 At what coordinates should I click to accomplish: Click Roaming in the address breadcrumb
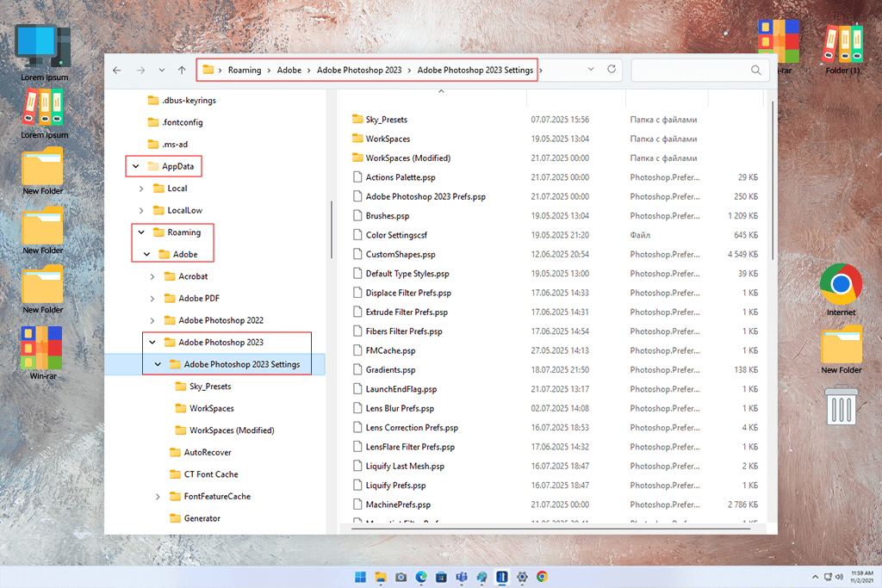click(x=245, y=71)
